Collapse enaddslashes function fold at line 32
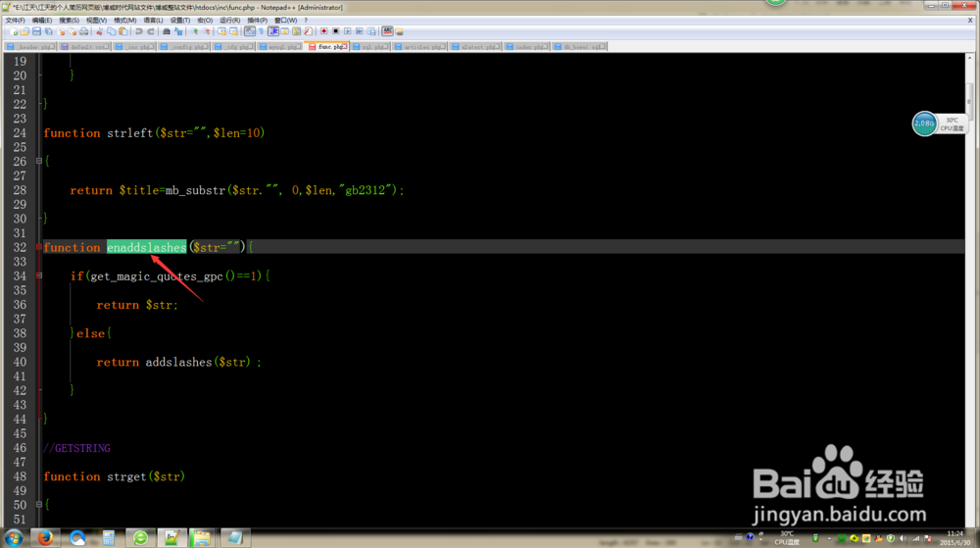The height and width of the screenshot is (548, 980). click(39, 247)
